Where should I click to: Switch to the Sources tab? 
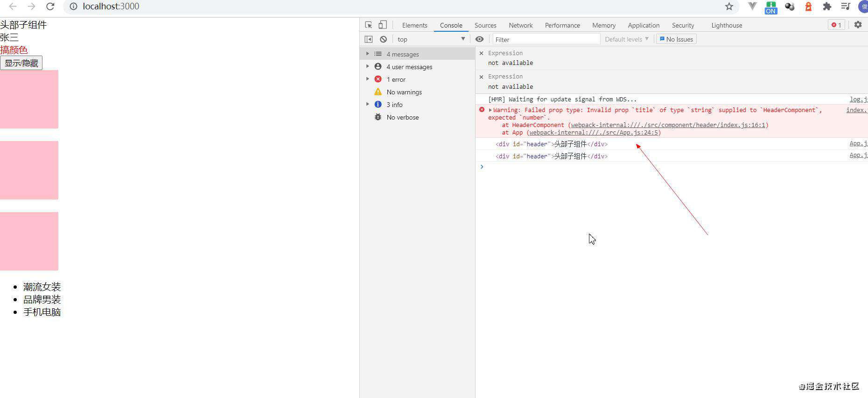click(485, 25)
